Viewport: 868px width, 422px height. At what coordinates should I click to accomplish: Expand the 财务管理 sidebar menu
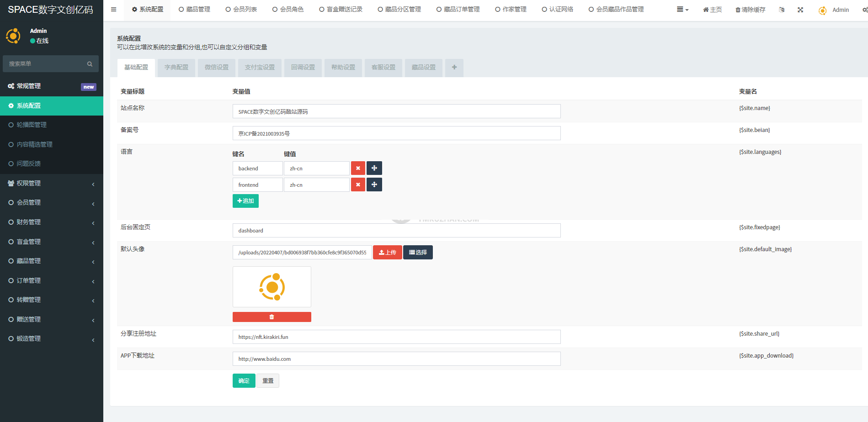coord(51,222)
